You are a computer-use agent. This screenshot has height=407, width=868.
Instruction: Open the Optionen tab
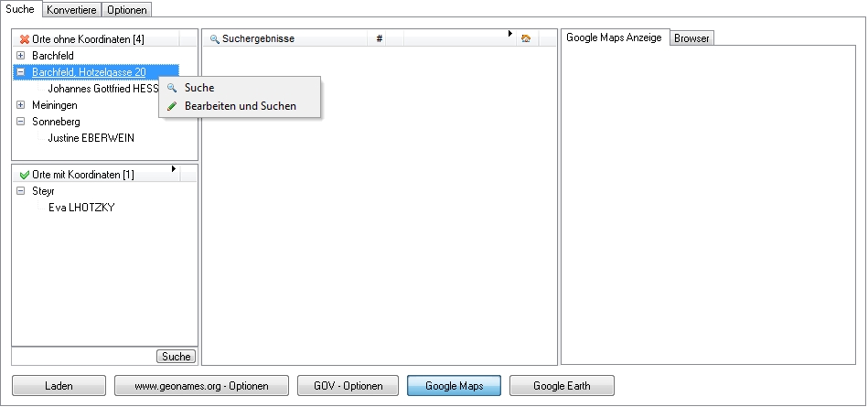125,9
